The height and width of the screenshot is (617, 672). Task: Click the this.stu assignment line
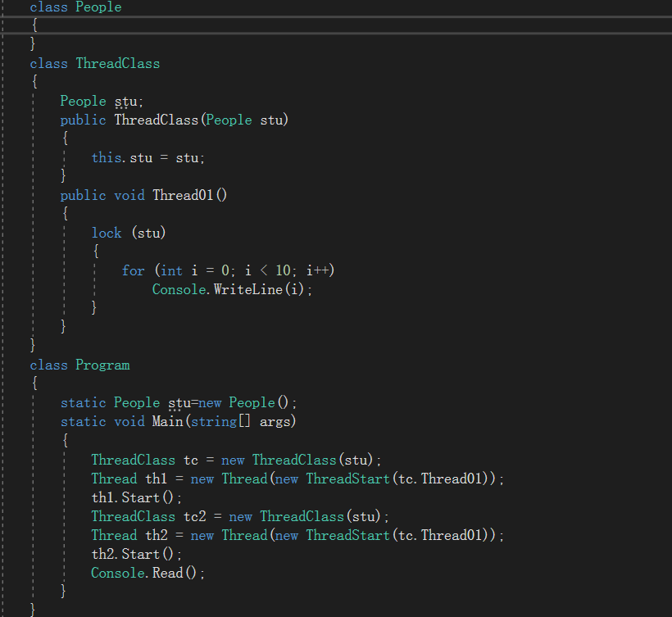(146, 157)
